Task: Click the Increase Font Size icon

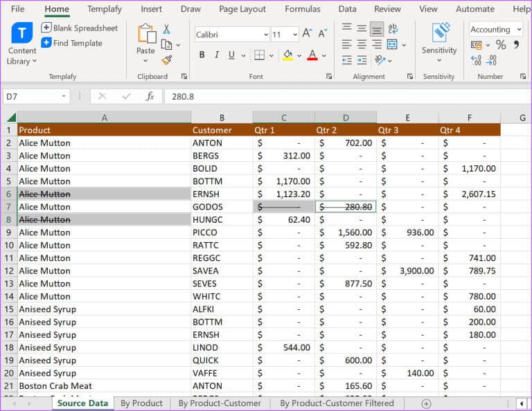Action: (x=308, y=34)
